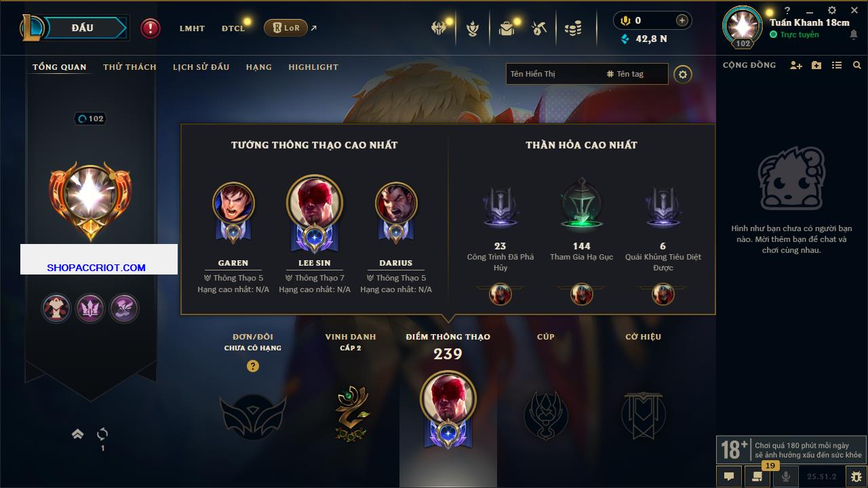Open the friends list view options
This screenshot has height=488, width=868.
coord(837,65)
